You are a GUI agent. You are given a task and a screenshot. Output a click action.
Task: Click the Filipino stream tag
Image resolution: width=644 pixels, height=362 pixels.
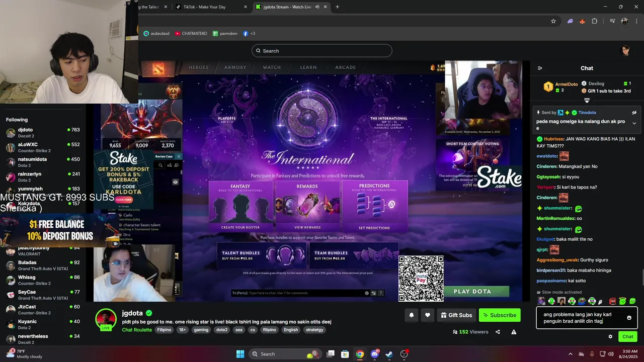point(164,330)
